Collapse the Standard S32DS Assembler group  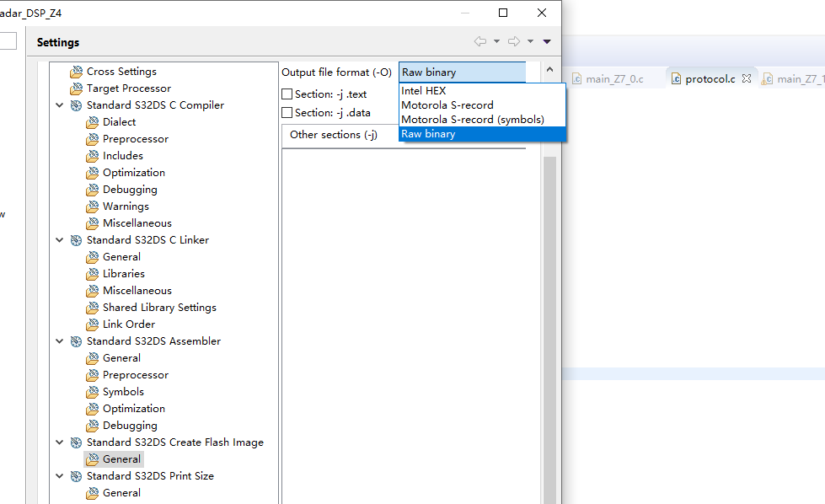59,340
